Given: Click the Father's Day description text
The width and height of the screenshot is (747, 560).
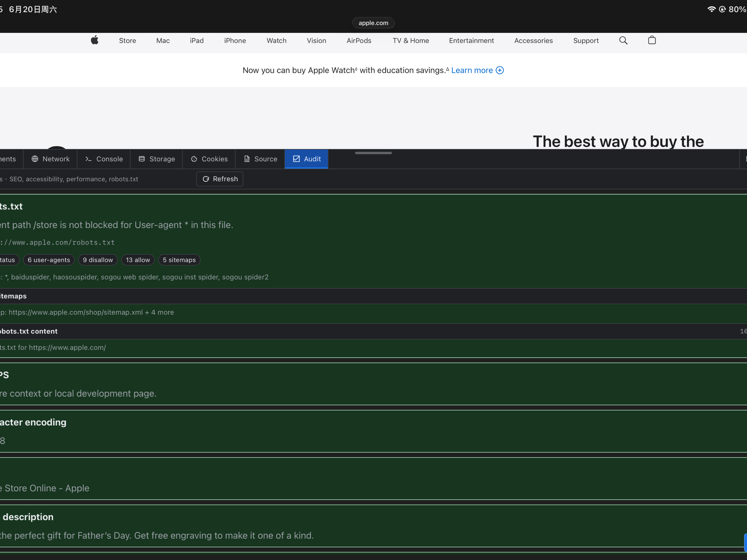Looking at the screenshot, I should pos(157,535).
